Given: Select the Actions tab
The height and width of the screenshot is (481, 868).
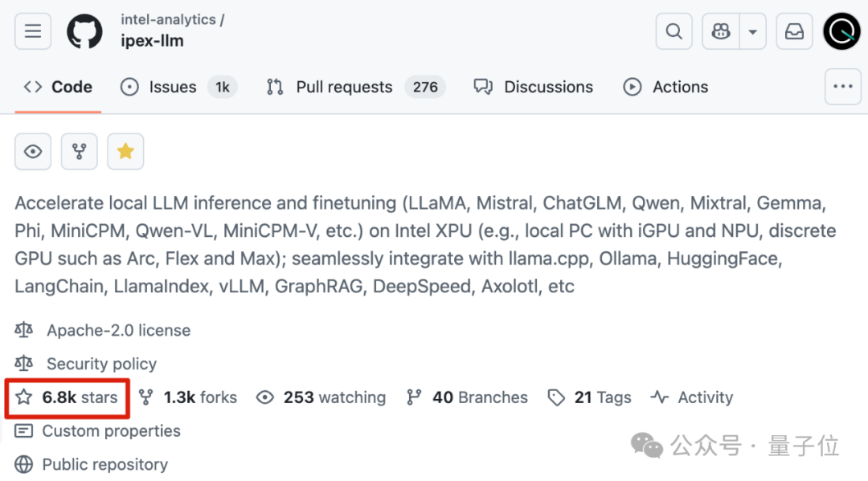Looking at the screenshot, I should 680,87.
